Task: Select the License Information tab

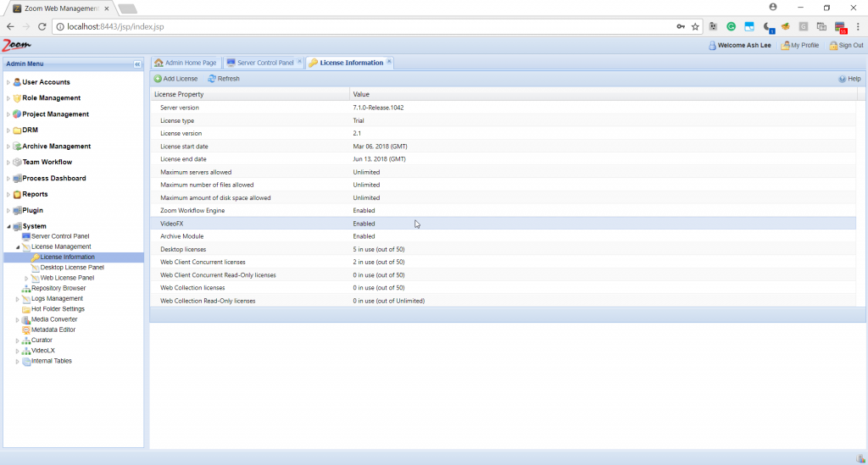Action: (352, 63)
